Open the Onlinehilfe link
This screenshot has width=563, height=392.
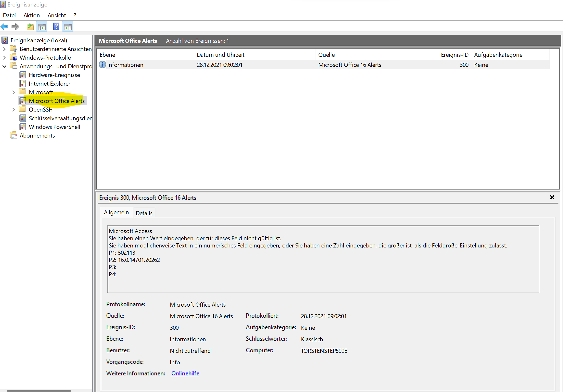[x=185, y=373]
